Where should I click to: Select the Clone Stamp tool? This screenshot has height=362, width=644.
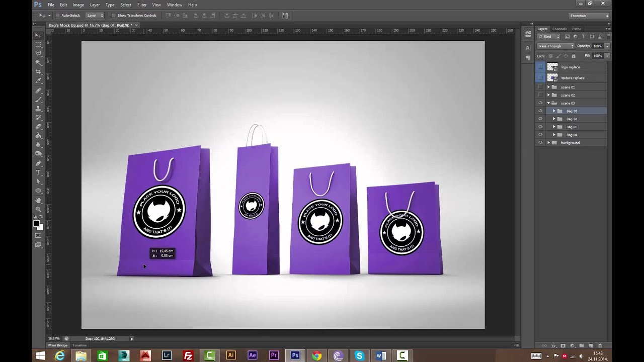click(38, 109)
